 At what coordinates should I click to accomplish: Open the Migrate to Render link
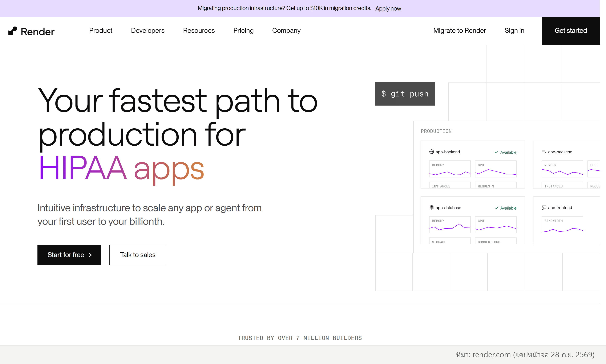(x=459, y=31)
